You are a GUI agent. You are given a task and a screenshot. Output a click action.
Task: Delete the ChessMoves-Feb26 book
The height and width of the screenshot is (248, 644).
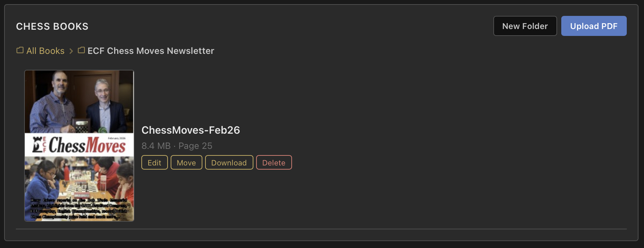pyautogui.click(x=274, y=163)
